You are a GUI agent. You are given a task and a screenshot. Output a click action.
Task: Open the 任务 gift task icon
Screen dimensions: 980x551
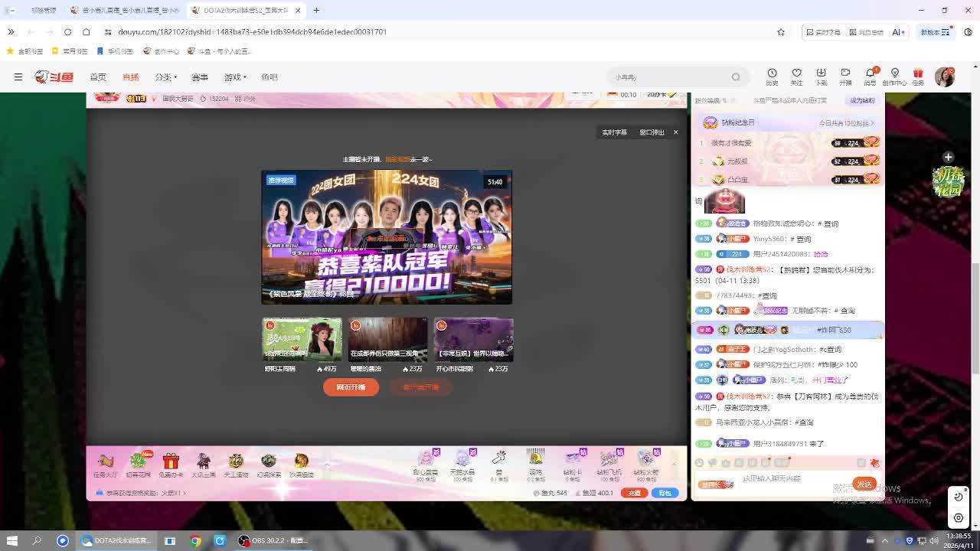click(x=918, y=77)
